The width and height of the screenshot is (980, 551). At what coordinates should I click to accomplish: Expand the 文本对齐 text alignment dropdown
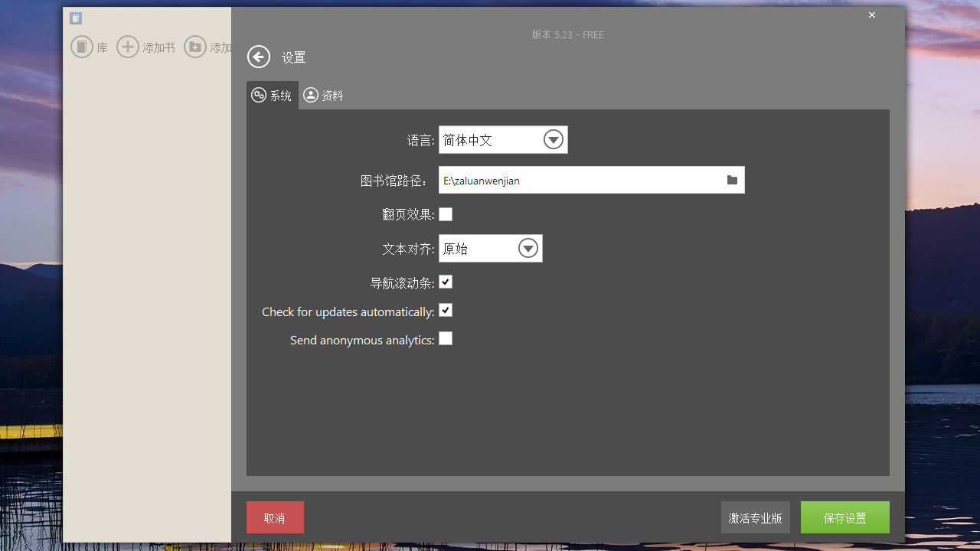tap(528, 248)
